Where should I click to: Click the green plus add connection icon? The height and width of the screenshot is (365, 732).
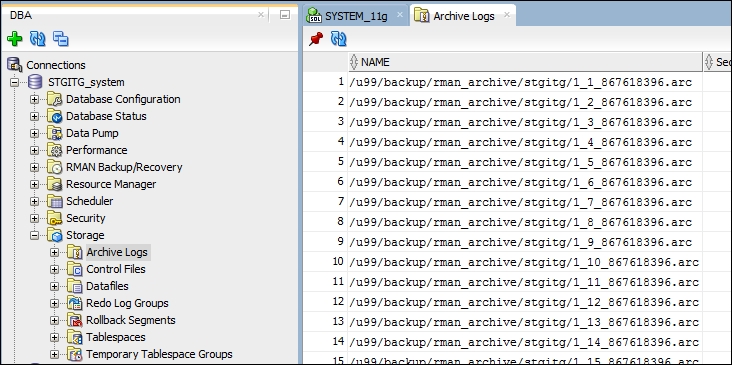15,39
